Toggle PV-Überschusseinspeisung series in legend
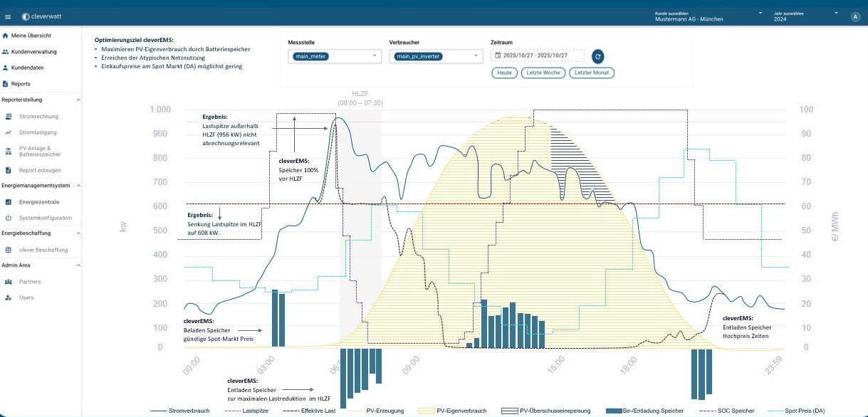Image resolution: width=868 pixels, height=417 pixels. (545, 411)
